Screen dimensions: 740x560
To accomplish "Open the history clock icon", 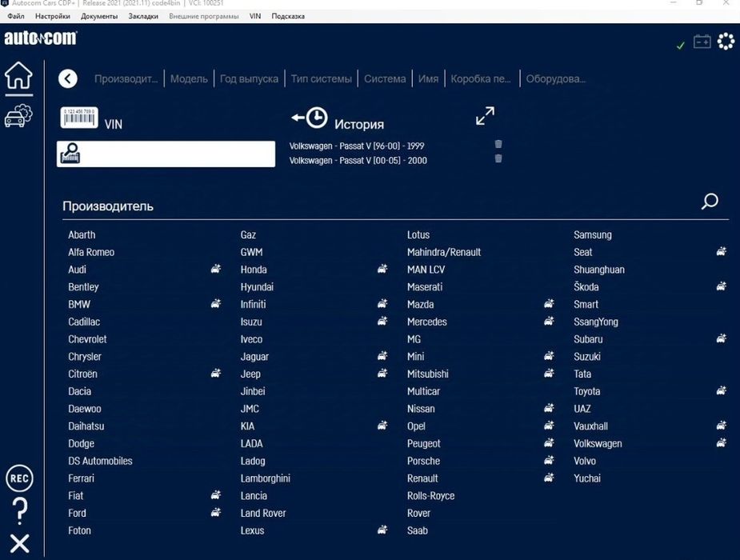I will point(310,118).
